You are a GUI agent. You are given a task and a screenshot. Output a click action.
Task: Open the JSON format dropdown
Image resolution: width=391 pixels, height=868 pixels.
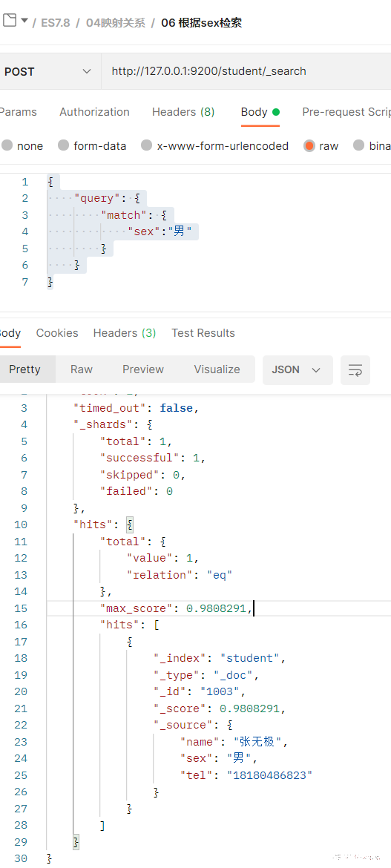click(x=298, y=369)
